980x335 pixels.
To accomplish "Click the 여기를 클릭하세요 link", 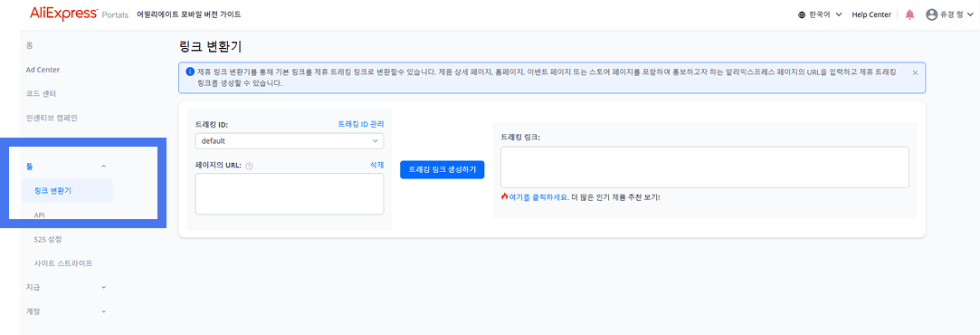I will point(538,196).
